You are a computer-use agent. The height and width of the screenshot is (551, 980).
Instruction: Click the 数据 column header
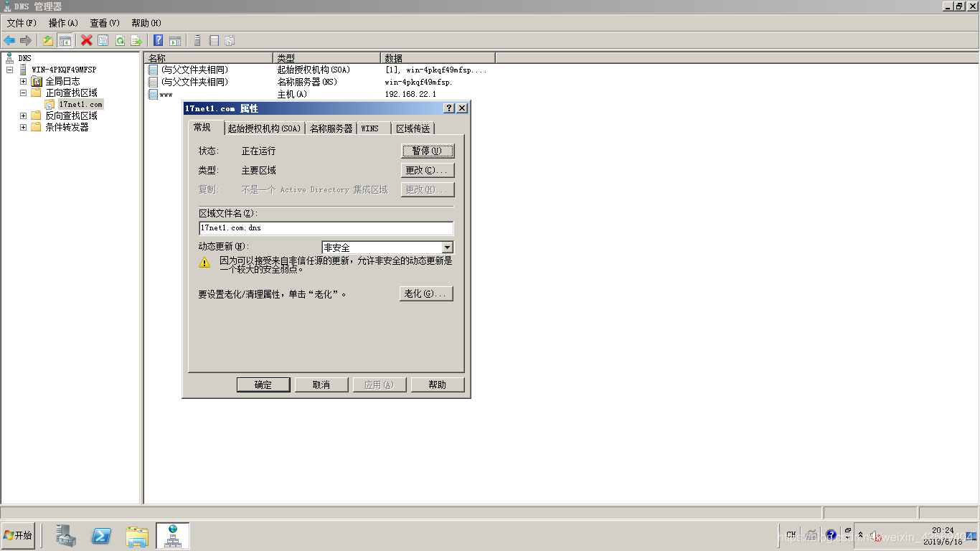tap(438, 58)
